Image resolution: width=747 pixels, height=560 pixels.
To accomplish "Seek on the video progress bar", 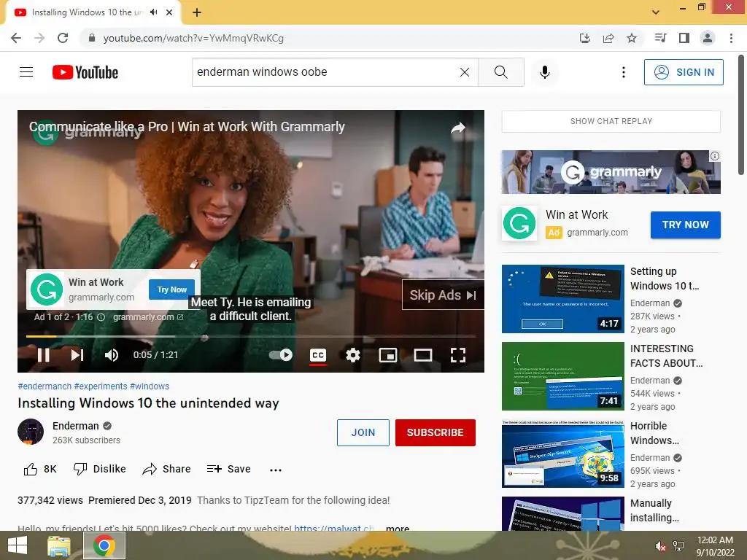I will [x=251, y=337].
